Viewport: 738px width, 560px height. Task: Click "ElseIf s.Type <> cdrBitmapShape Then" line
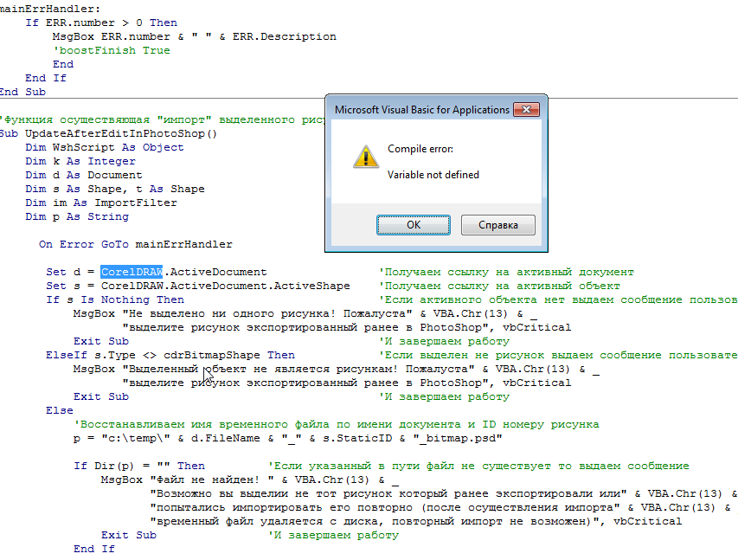point(170,355)
